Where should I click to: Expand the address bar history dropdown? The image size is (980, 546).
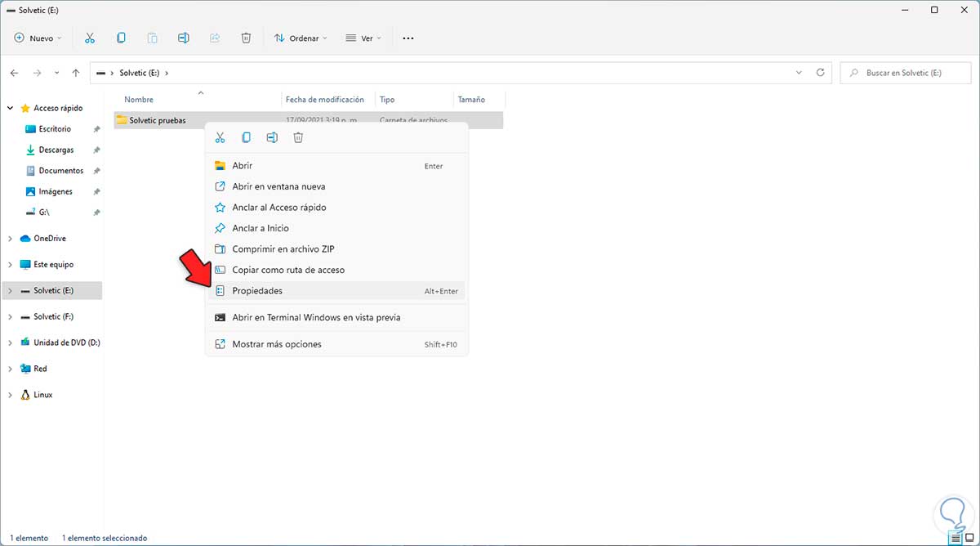(799, 73)
